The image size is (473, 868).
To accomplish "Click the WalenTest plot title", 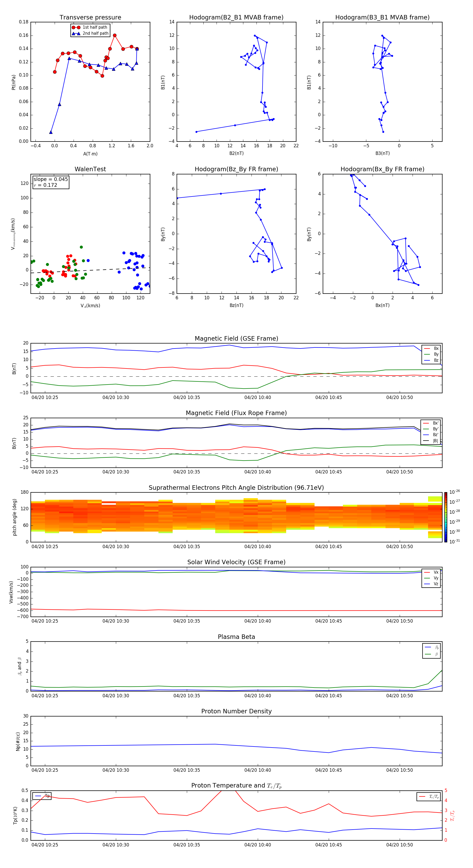I will (90, 169).
